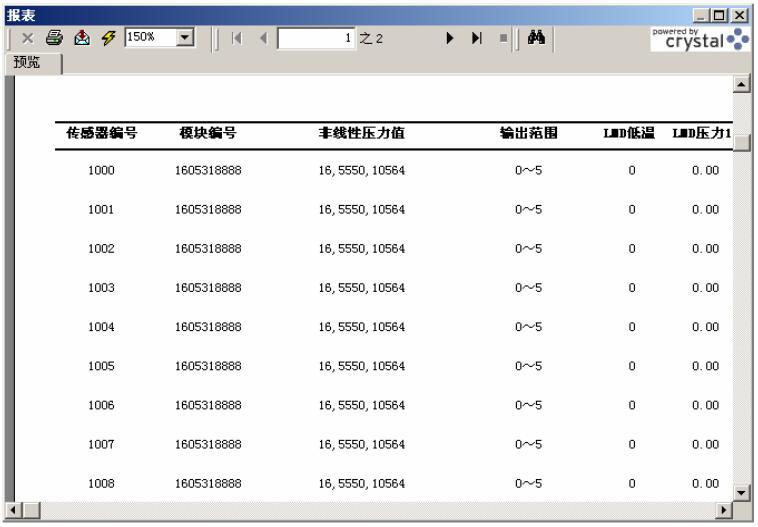Click the Print report icon
This screenshot has height=527, width=758.
[55, 37]
